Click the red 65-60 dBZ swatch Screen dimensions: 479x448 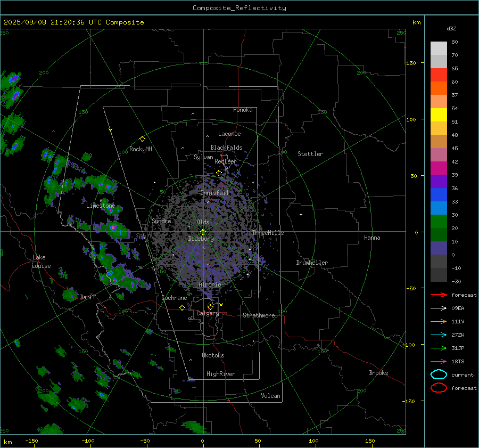tap(439, 75)
